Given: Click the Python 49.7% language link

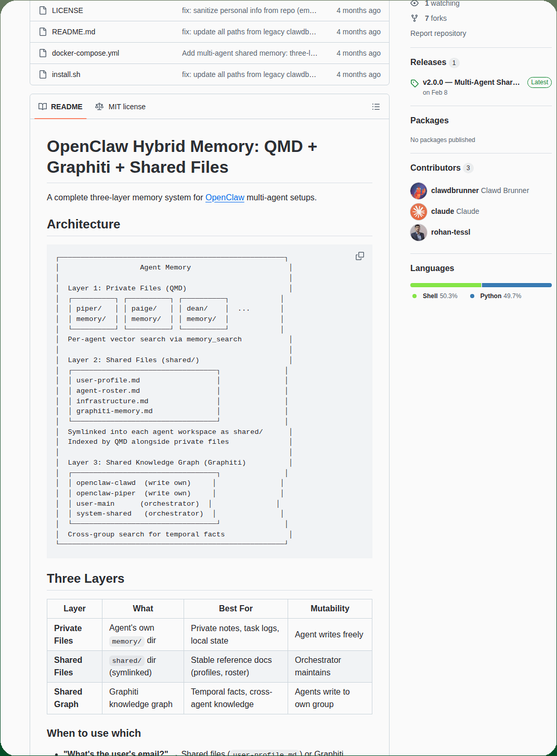Looking at the screenshot, I should pyautogui.click(x=500, y=296).
